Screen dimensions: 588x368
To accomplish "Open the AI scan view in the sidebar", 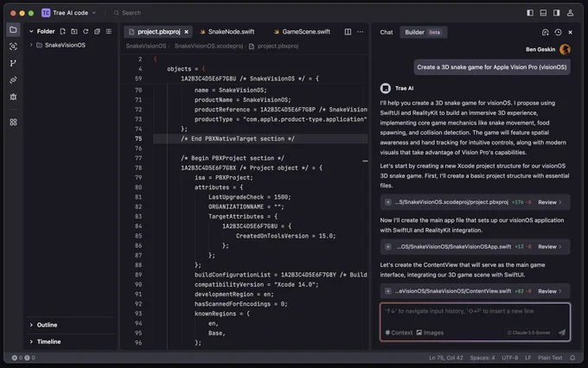I will coord(13,47).
